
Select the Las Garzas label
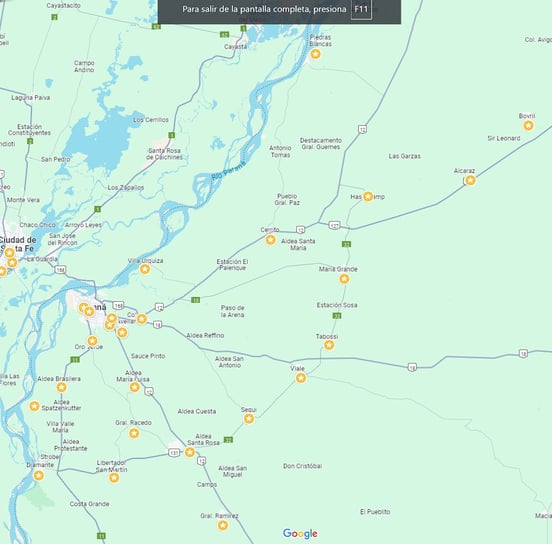coord(404,156)
